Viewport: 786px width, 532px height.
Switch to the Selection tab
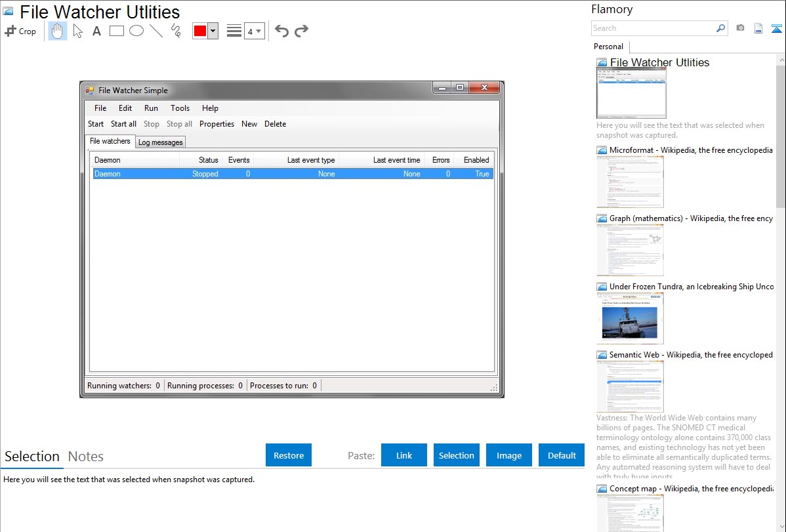pyautogui.click(x=32, y=457)
